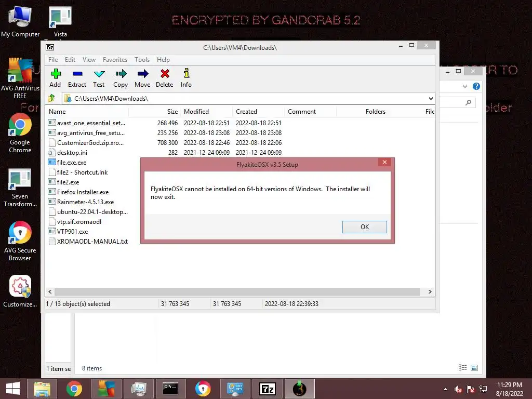The width and height of the screenshot is (532, 399).
Task: Open the Command Prompt taskbar icon
Action: tap(170, 389)
